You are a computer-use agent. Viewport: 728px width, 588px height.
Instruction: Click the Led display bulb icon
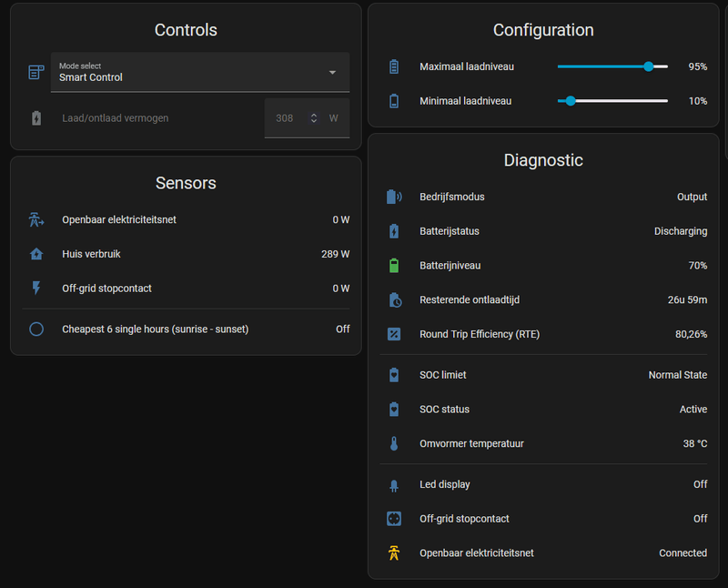(394, 485)
